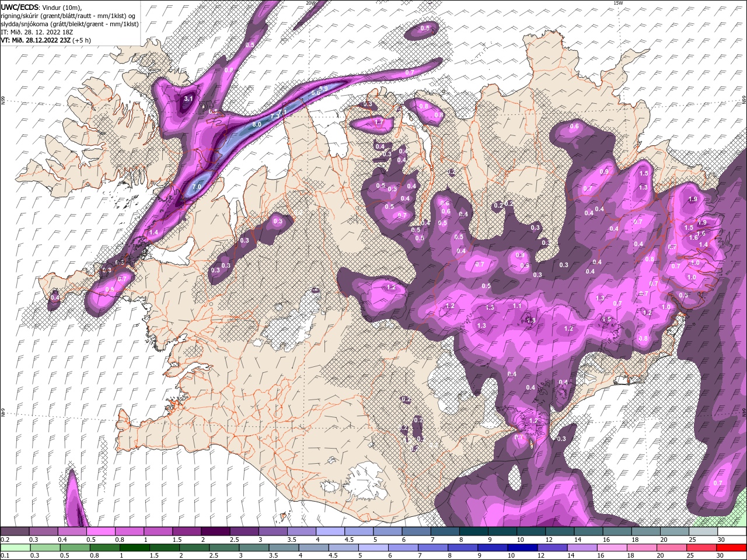The height and width of the screenshot is (560, 747).
Task: Select the 25 red-pink swatch in the rain legend
Action: 701,547
